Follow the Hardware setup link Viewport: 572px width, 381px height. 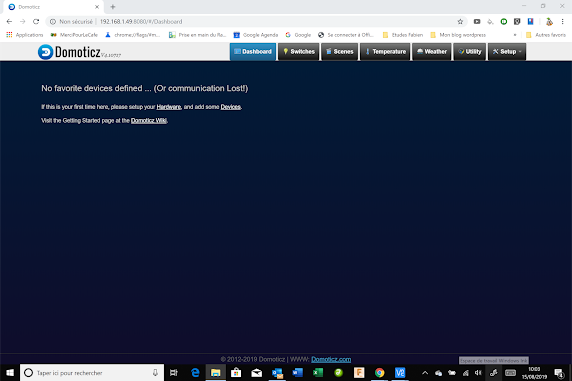(x=169, y=107)
